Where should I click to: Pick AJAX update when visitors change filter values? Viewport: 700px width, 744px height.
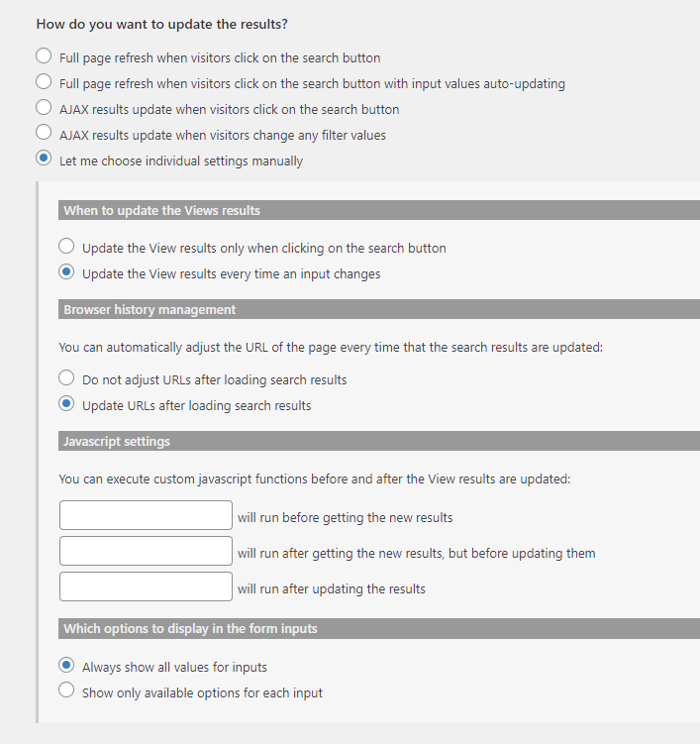(x=44, y=133)
